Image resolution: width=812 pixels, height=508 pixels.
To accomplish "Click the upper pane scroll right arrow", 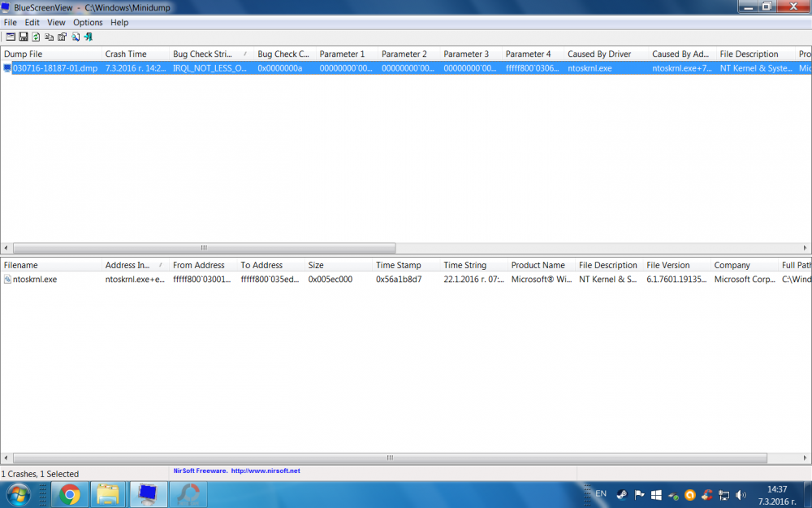I will 806,248.
